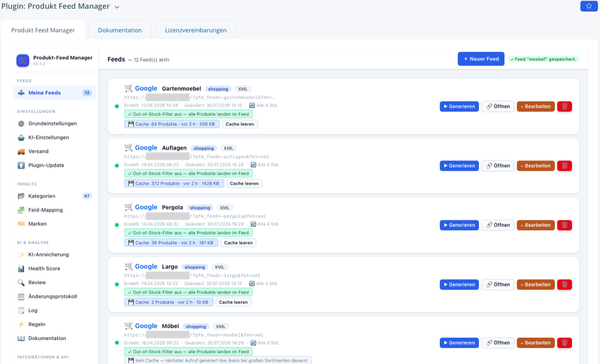Viewport: 600px width, 364px height.
Task: Click the green status dot of Pergola feed
Action: 117,225
